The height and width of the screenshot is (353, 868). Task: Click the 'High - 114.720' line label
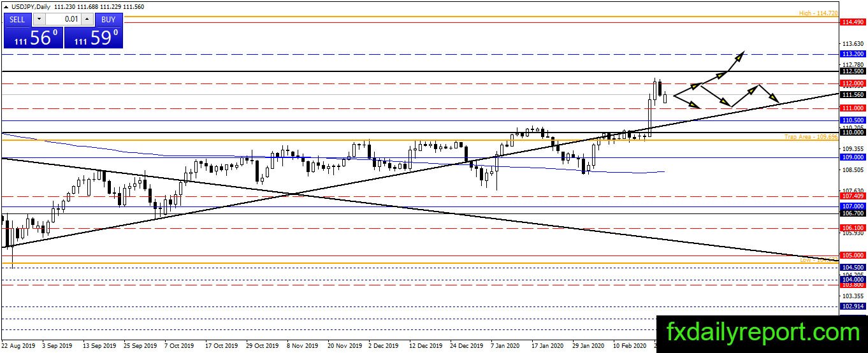(818, 13)
